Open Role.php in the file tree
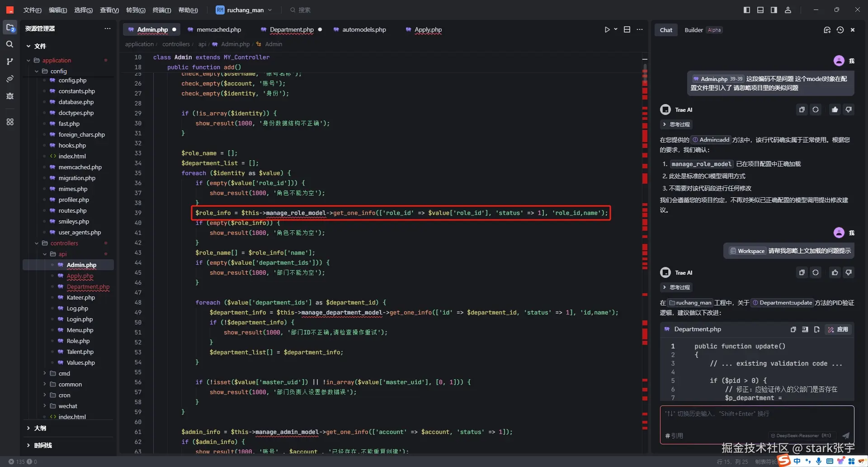The height and width of the screenshot is (467, 868). (x=78, y=341)
